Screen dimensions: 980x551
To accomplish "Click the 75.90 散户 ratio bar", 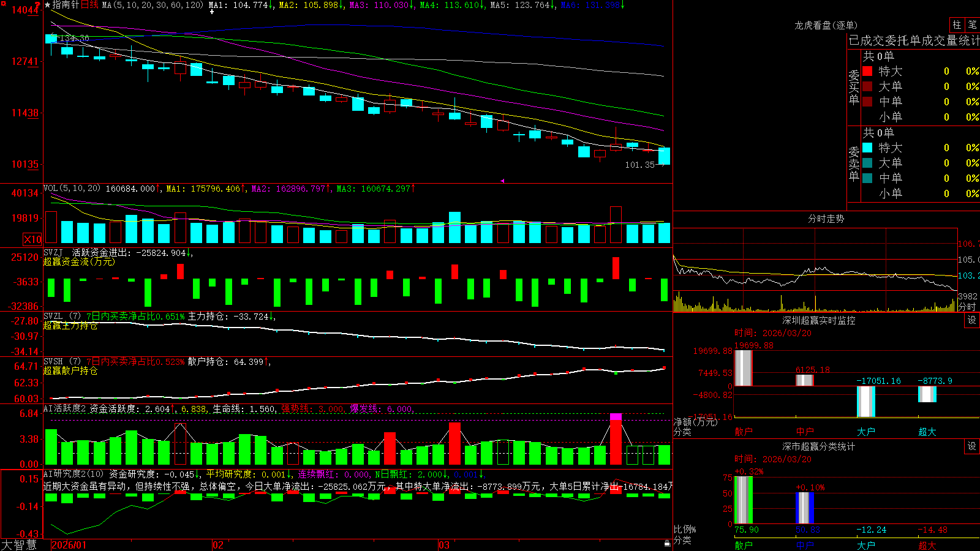I will coord(743,500).
